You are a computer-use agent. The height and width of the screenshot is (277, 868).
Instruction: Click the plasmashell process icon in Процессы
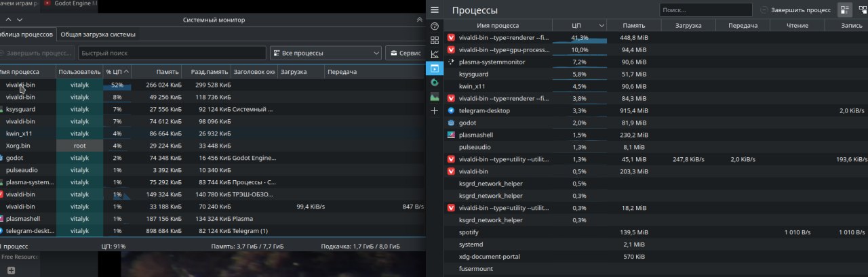coord(451,135)
